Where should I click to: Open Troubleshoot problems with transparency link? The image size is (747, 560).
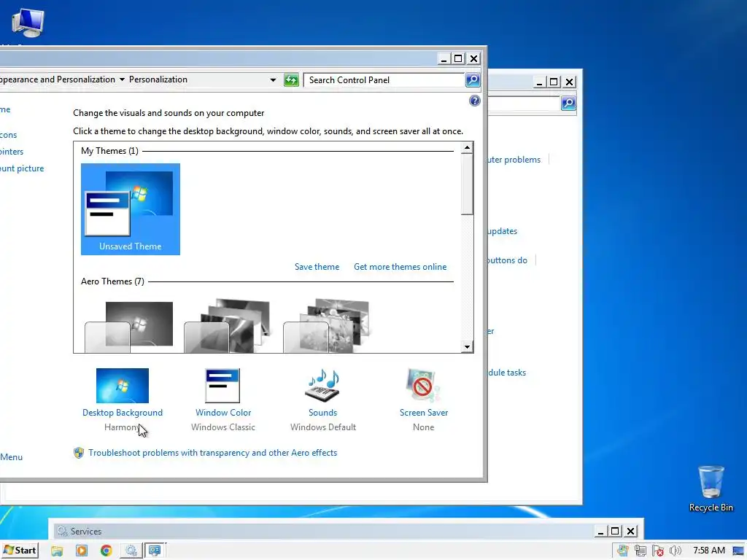click(x=212, y=453)
